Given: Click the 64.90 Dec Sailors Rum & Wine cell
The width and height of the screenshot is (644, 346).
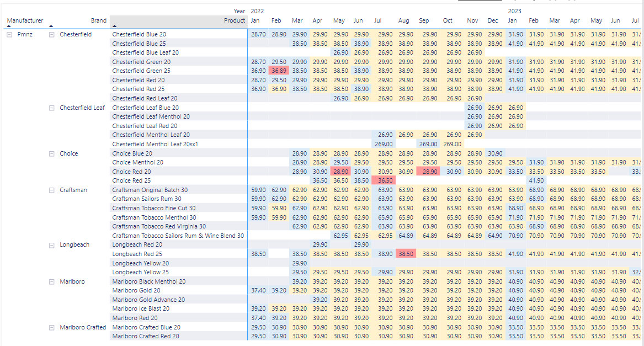Looking at the screenshot, I should tap(495, 236).
